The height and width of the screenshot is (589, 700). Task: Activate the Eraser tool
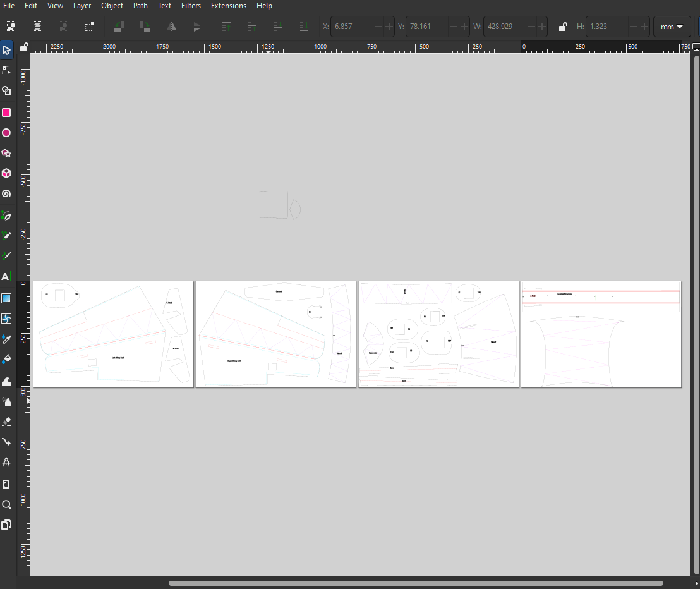coord(6,422)
